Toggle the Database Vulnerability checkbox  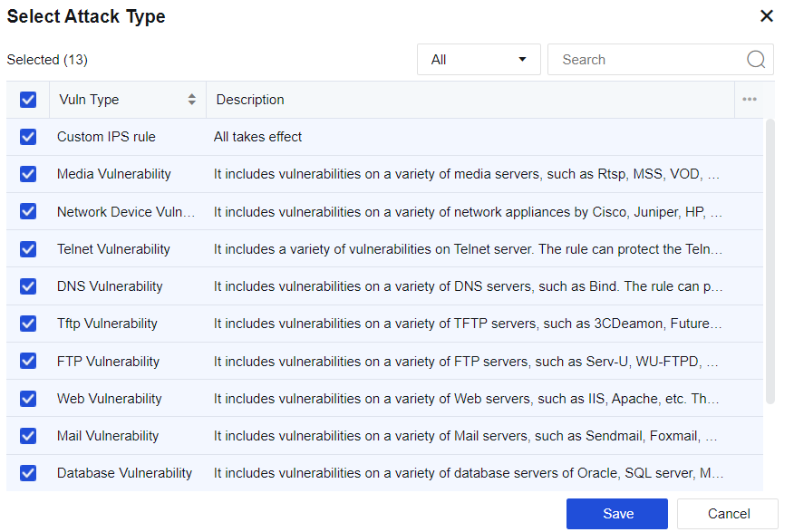click(28, 473)
